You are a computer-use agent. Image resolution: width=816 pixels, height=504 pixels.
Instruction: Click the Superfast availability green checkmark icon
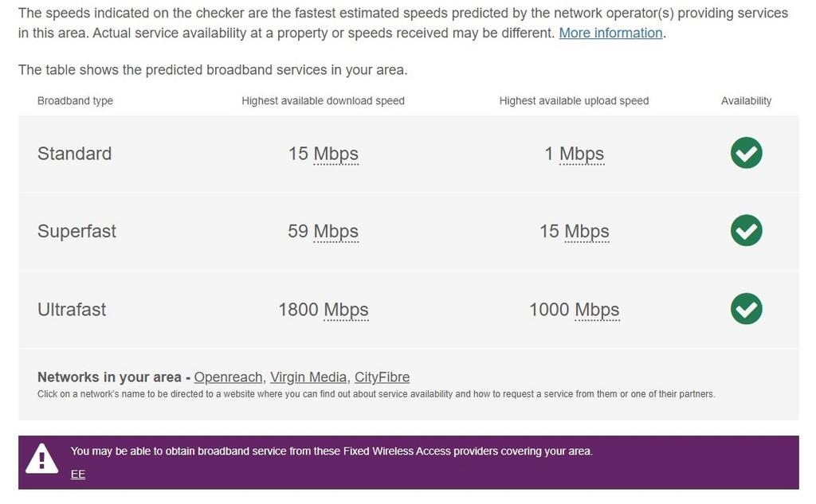click(746, 230)
